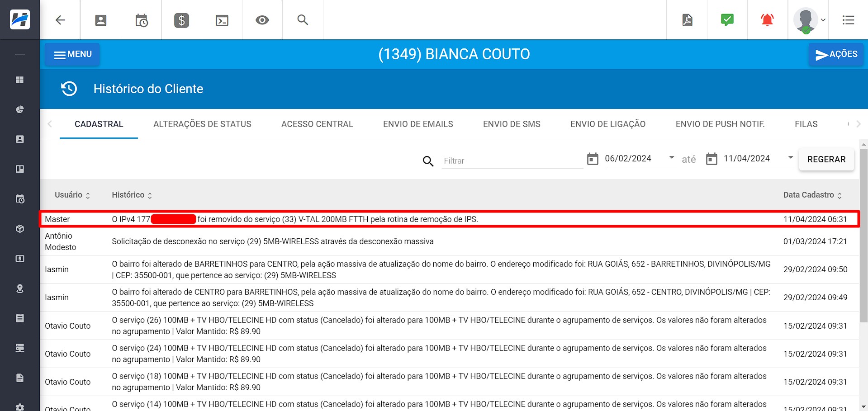Open the calendar clock schedule icon
The image size is (868, 411).
[142, 20]
